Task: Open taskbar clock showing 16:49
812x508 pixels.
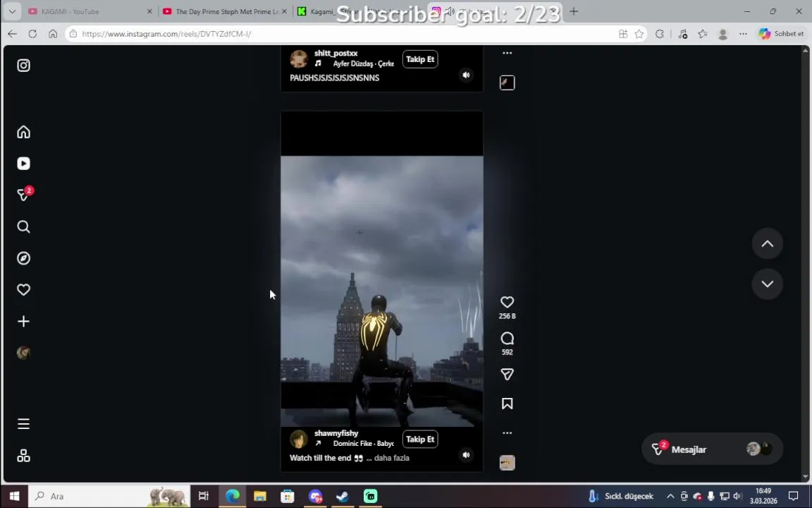Action: click(763, 496)
